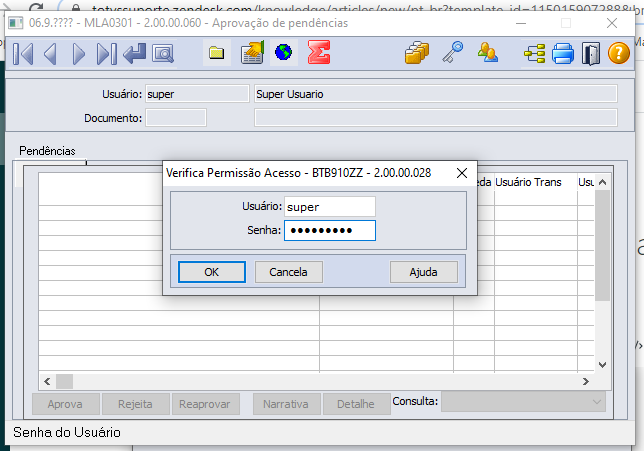Click Ajuda button in dialog
Image resolution: width=644 pixels, height=451 pixels.
pos(423,272)
